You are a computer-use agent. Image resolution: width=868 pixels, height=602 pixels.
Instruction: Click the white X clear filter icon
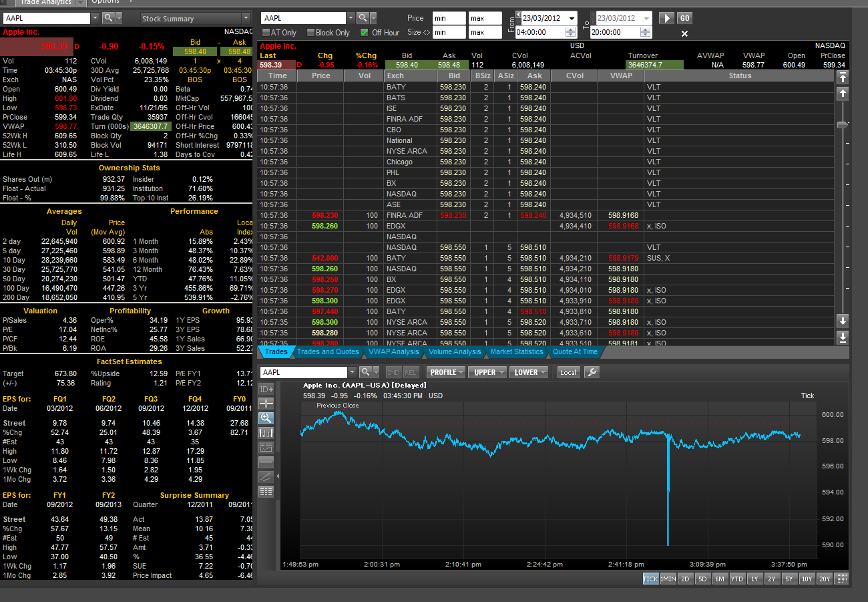[x=684, y=33]
